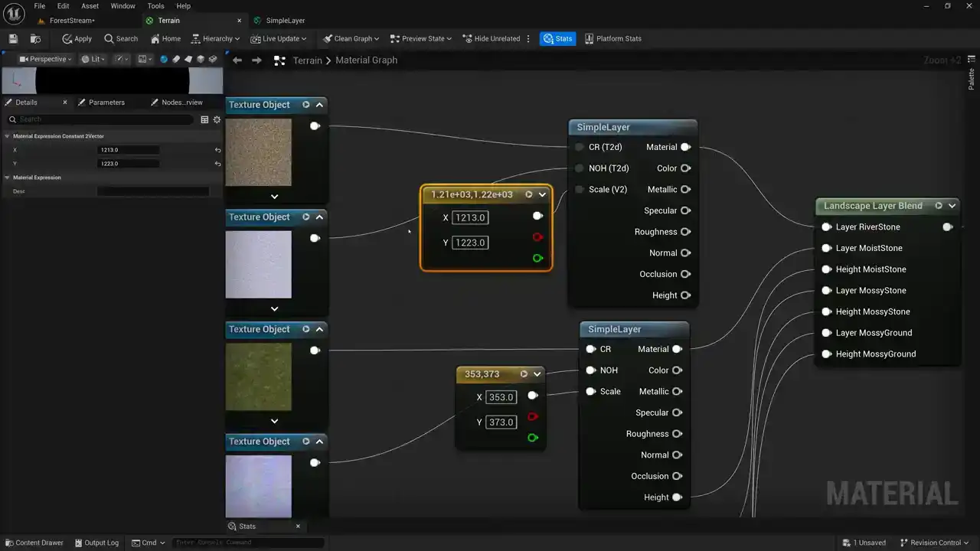Toggle Hide Unrelated nodes
980x551 pixels.
click(x=491, y=39)
